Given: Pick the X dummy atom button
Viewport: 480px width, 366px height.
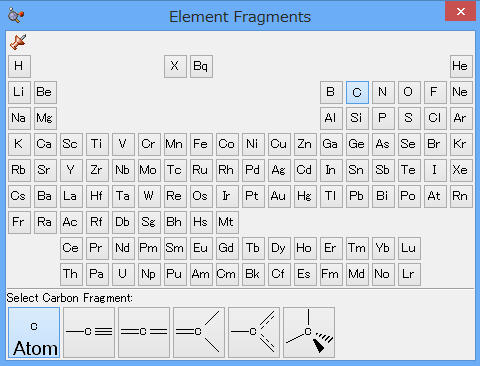Looking at the screenshot, I should pyautogui.click(x=175, y=66).
